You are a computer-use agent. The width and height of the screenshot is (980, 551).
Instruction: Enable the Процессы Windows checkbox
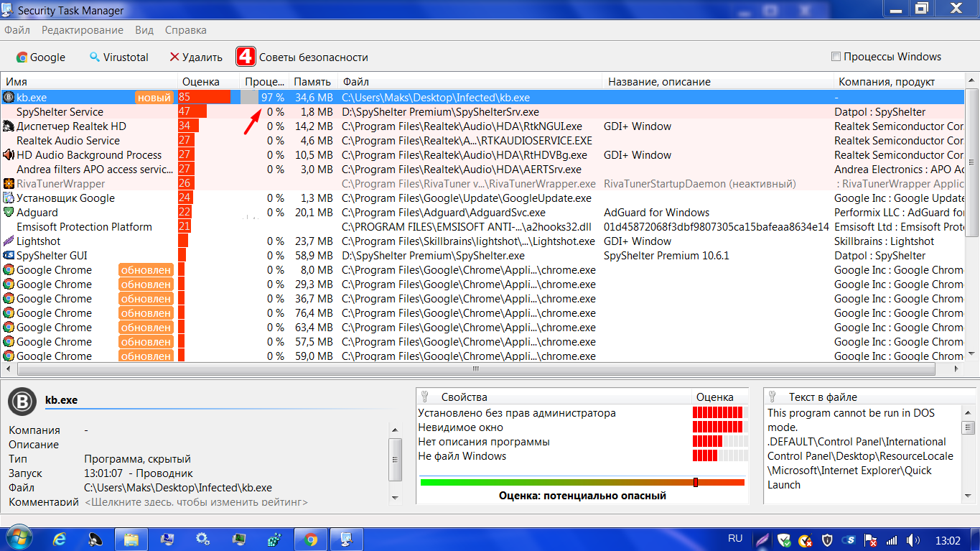pyautogui.click(x=836, y=57)
